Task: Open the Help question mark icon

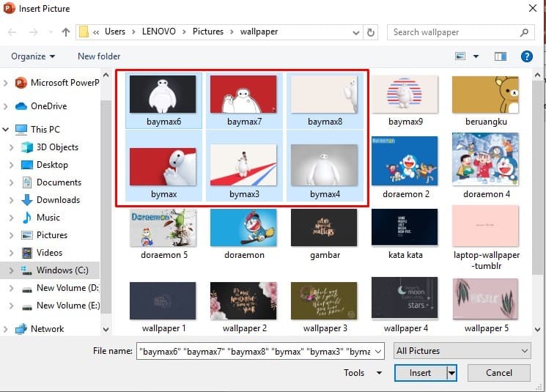Action: click(x=526, y=56)
